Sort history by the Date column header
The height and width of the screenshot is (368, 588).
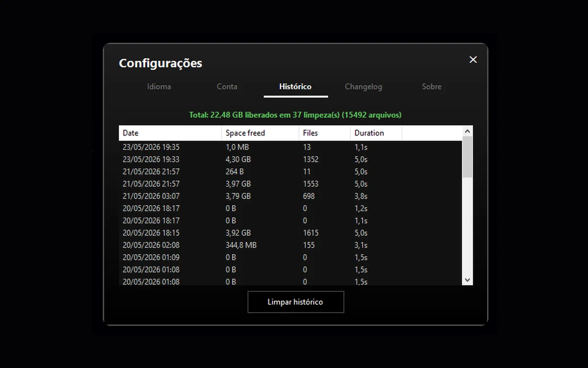170,133
